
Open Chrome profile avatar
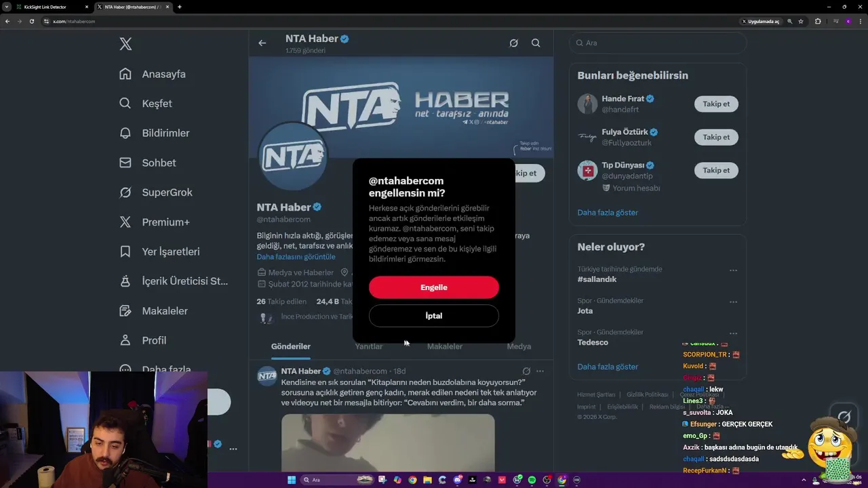click(x=848, y=21)
